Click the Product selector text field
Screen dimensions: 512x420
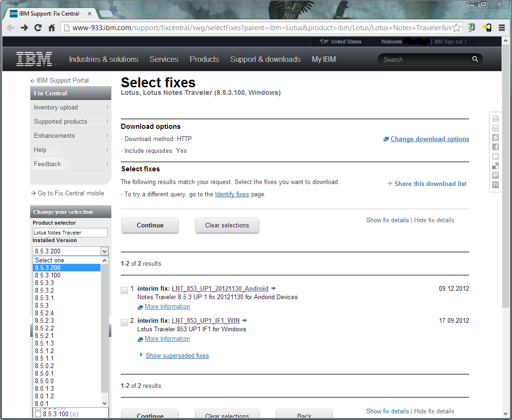(70, 233)
